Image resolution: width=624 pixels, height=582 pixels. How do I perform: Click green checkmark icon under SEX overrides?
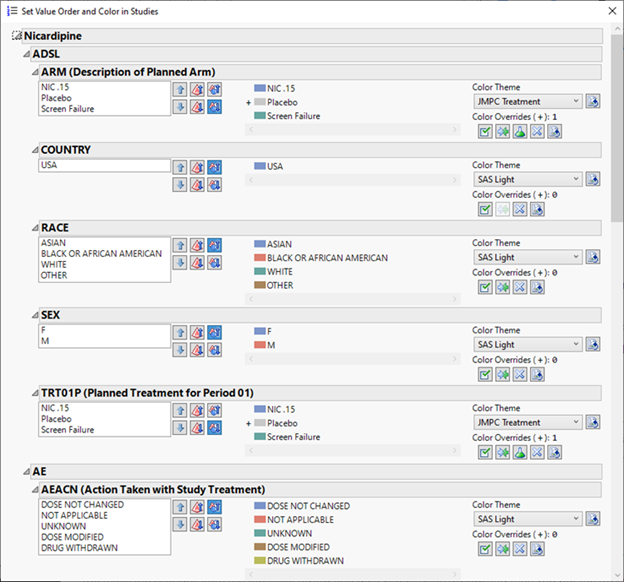[x=484, y=375]
